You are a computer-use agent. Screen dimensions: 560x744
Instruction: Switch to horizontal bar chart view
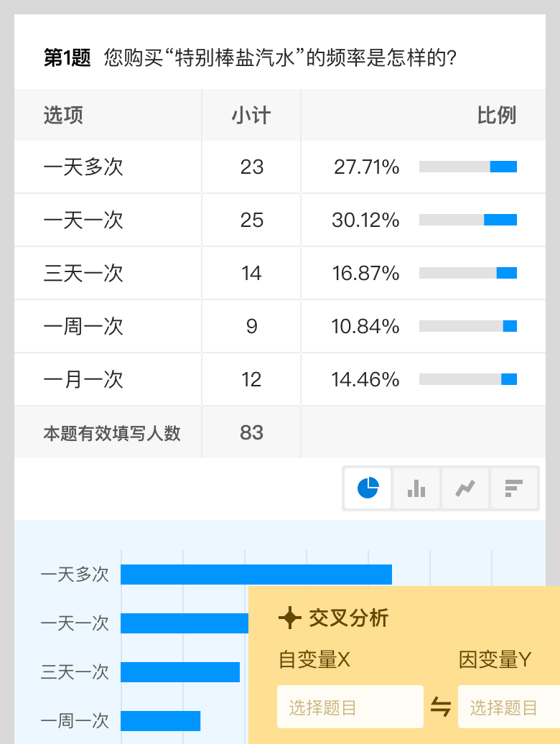pos(513,489)
